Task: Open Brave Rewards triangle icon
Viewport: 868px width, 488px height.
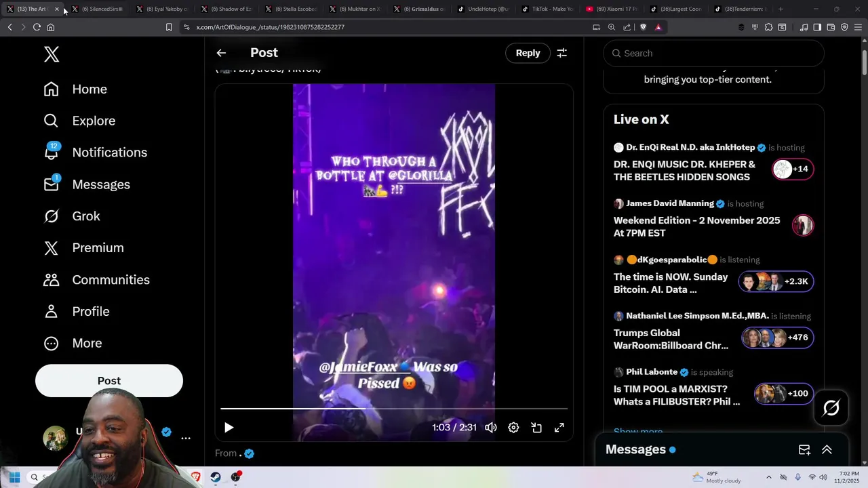Action: pos(658,27)
